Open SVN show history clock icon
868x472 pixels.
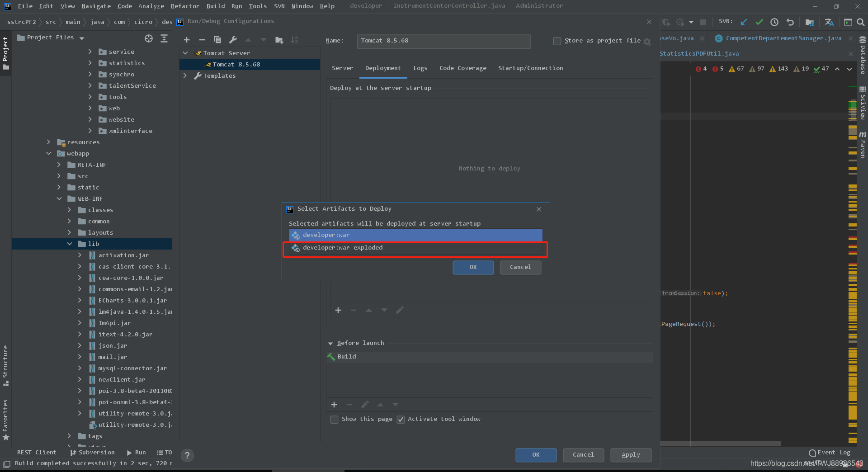point(774,22)
